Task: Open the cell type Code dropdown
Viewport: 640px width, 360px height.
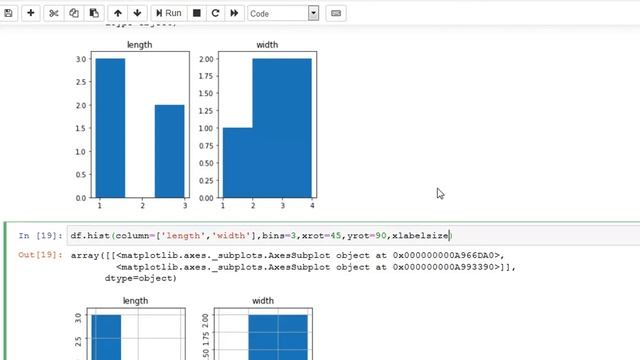Action: 283,13
